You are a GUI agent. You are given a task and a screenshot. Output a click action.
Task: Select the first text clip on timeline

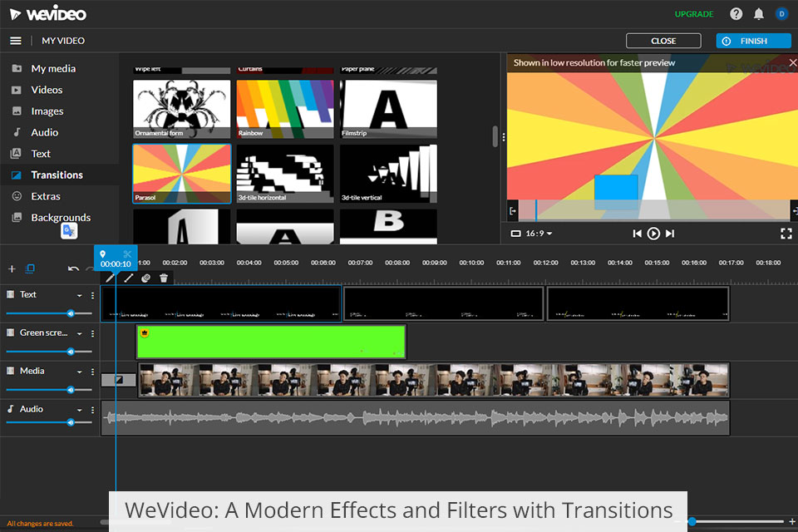coord(221,303)
